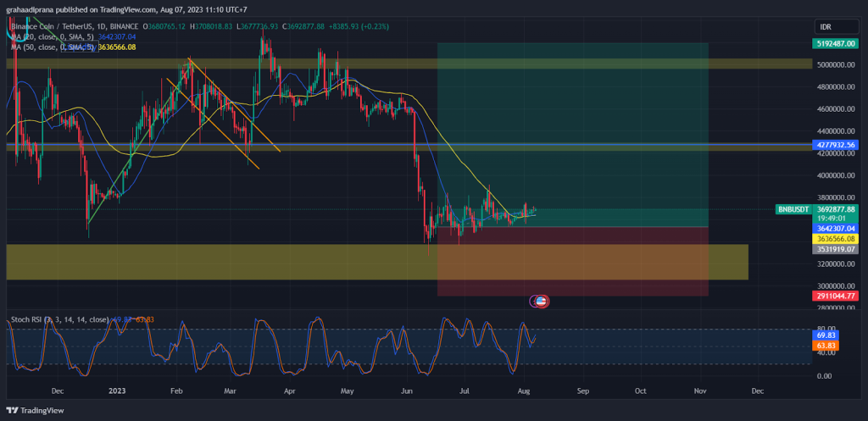Click the yellow 3636566.08 price axis label
This screenshot has height=421, width=868.
click(x=835, y=238)
